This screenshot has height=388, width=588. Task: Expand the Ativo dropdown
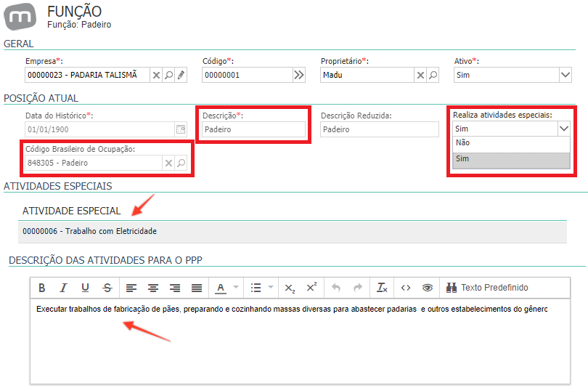click(565, 75)
